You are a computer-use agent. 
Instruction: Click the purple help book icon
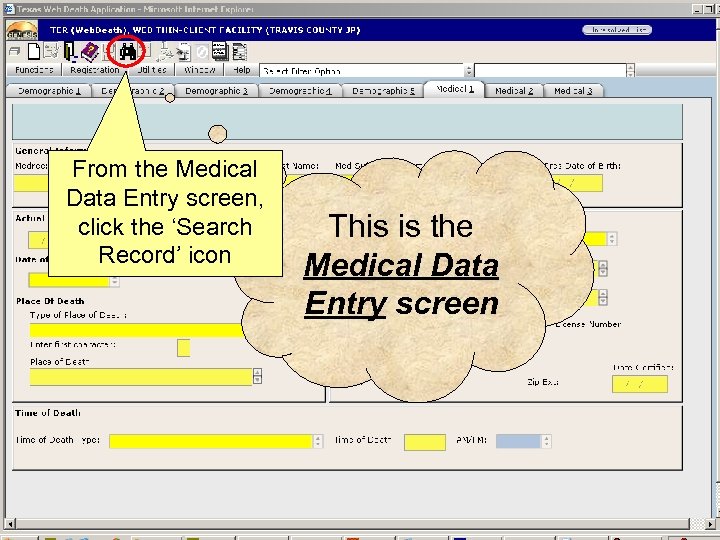click(x=90, y=52)
